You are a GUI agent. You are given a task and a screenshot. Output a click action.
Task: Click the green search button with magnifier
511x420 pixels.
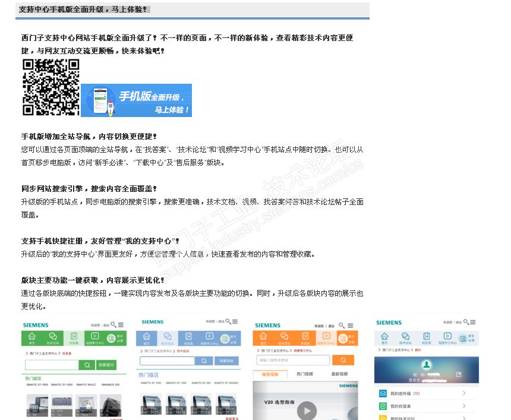click(87, 365)
